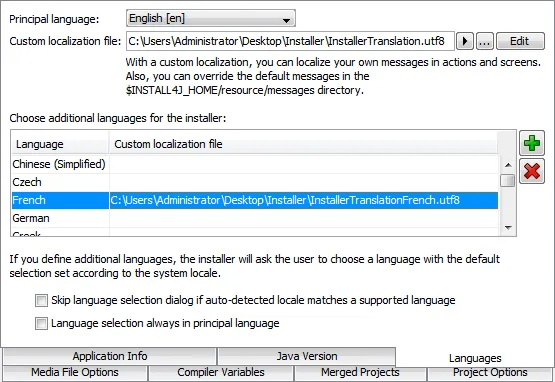This screenshot has height=382, width=555.
Task: Click the language list scroll down arrow
Action: (x=508, y=228)
